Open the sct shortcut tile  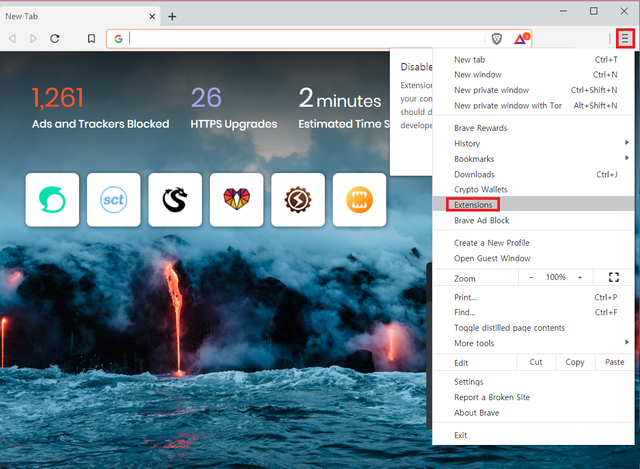tap(113, 200)
